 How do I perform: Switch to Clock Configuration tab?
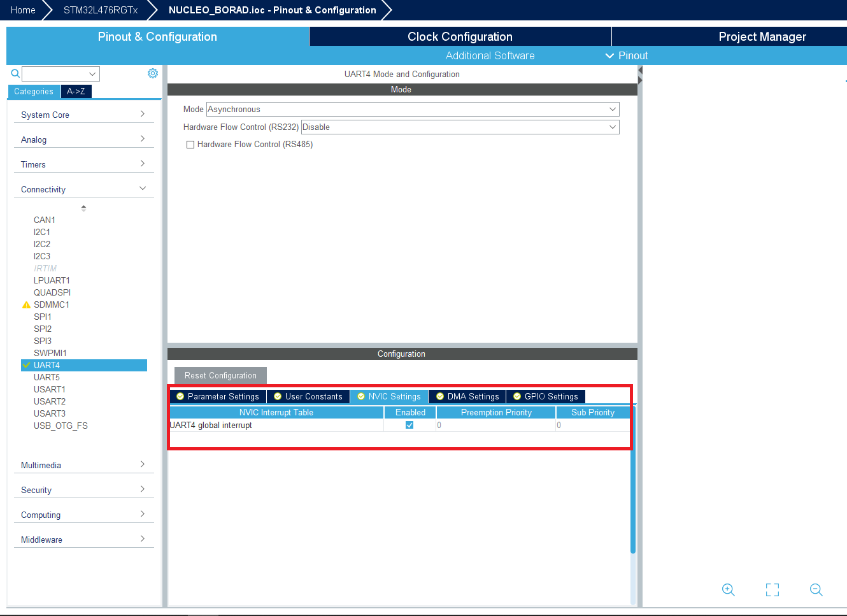pos(460,36)
